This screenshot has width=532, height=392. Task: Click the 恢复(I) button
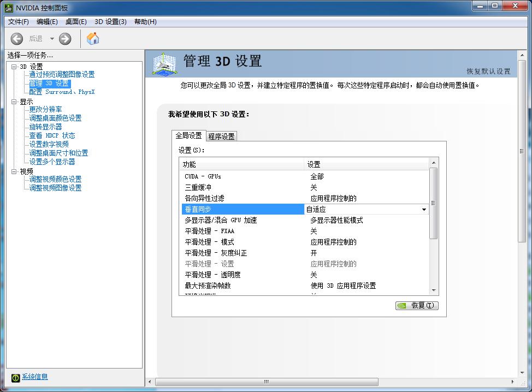(x=417, y=306)
